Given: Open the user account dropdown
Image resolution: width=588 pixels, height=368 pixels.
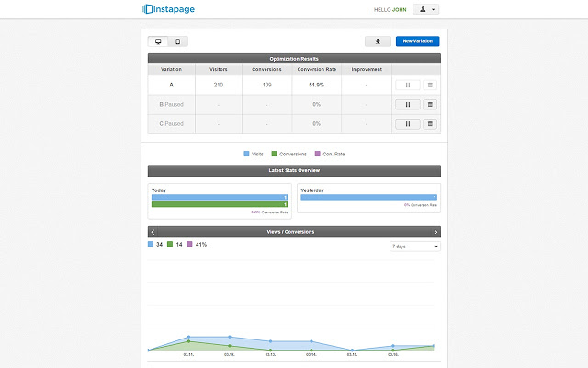Looking at the screenshot, I should tap(425, 9).
